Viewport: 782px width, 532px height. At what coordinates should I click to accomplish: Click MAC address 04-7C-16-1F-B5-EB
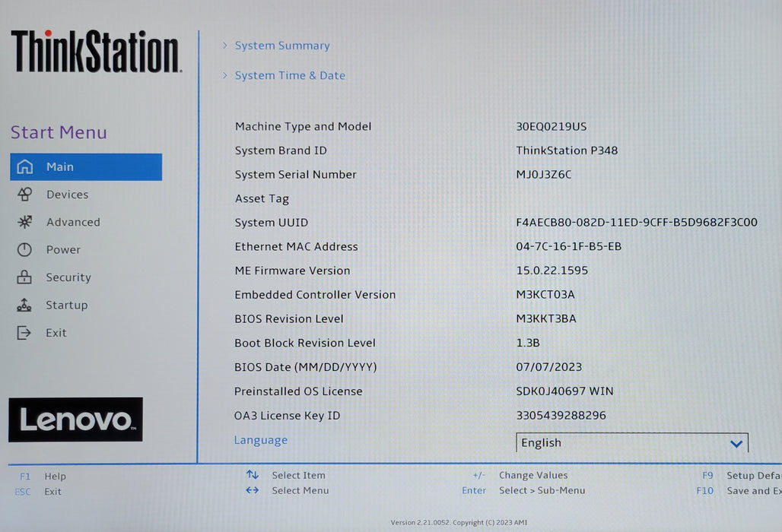coord(568,246)
